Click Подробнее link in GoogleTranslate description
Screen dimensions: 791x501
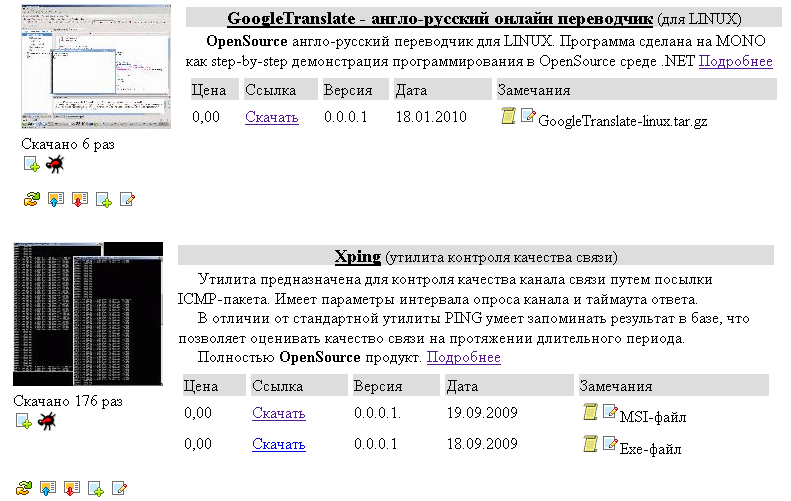(x=736, y=62)
